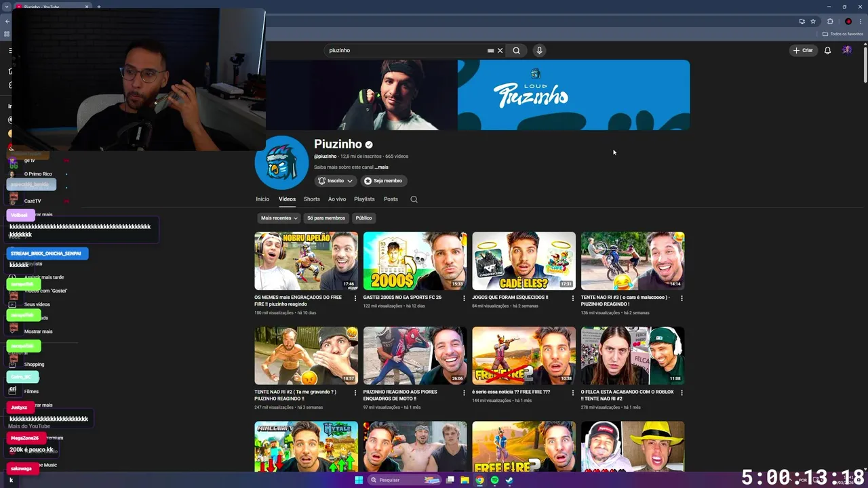Screen dimensions: 868x488
Task: Open options for FELCA ROBLOX video
Action: (x=682, y=392)
